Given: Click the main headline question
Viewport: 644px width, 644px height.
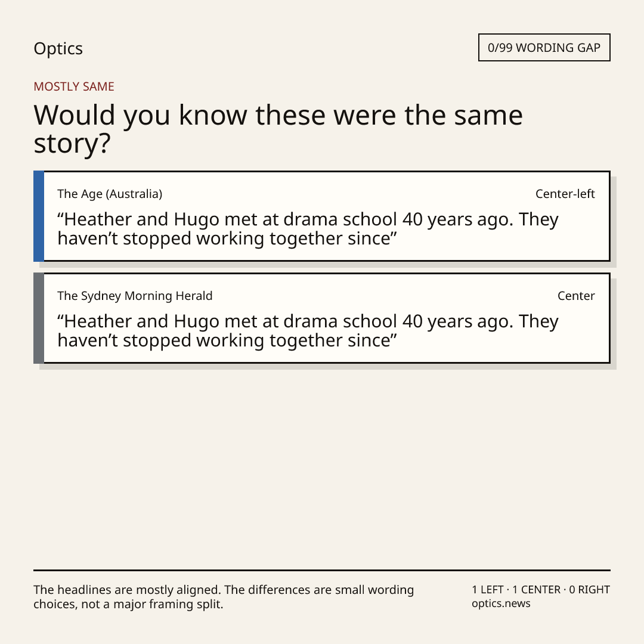Looking at the screenshot, I should point(278,129).
